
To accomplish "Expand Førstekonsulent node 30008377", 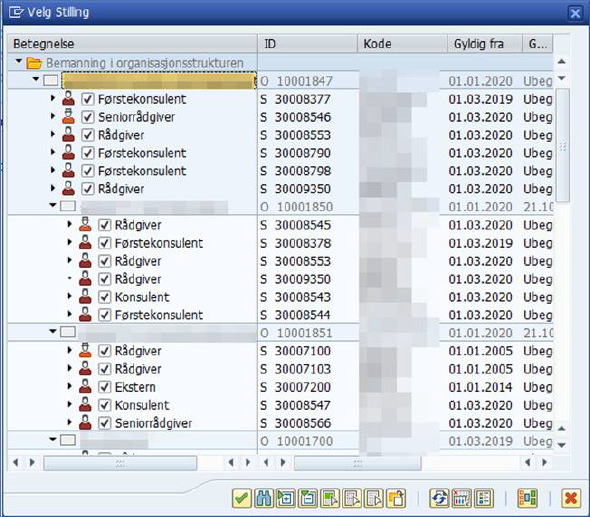I will click(x=53, y=98).
